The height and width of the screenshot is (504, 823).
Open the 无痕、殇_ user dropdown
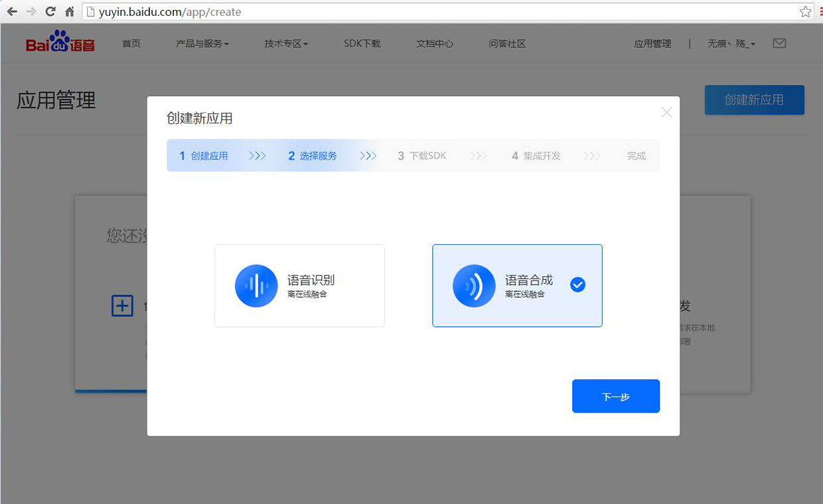[x=731, y=44]
